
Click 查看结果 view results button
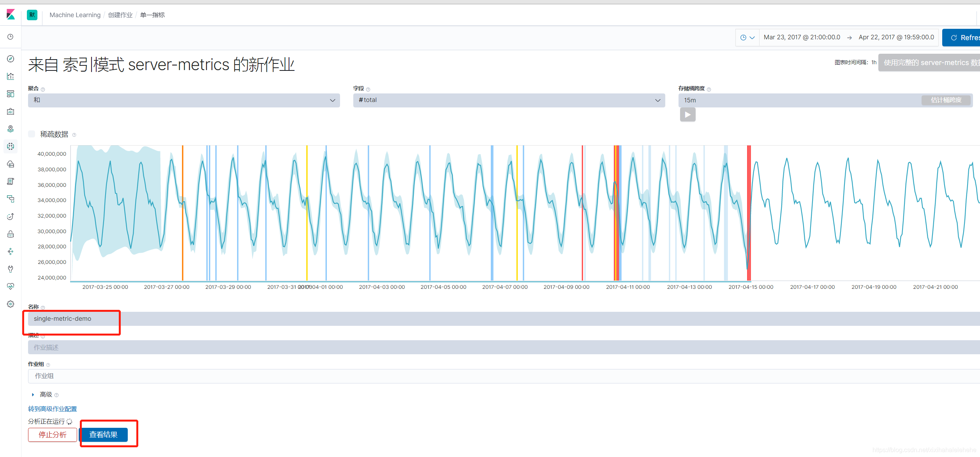point(104,434)
